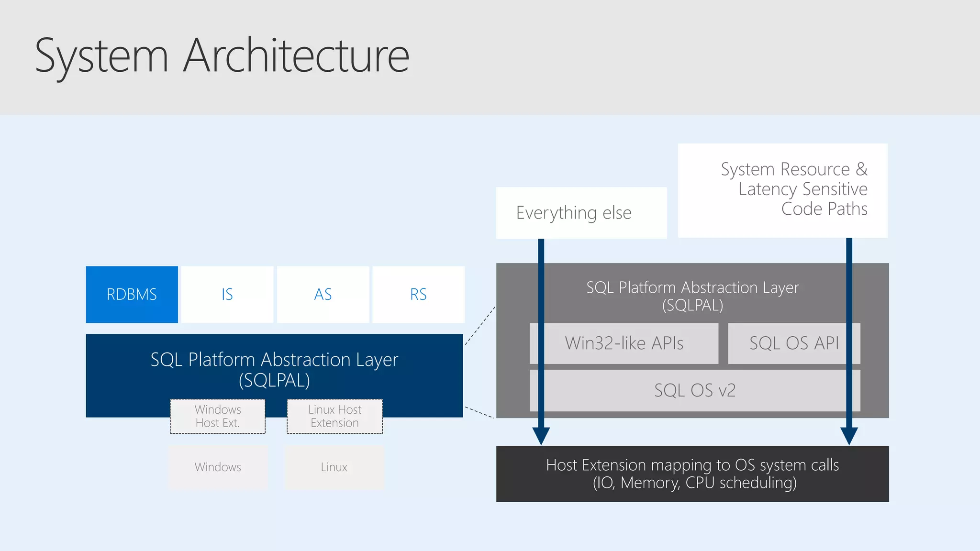Click Host Extension mapping dark box
Image resolution: width=980 pixels, height=551 pixels.
(692, 474)
